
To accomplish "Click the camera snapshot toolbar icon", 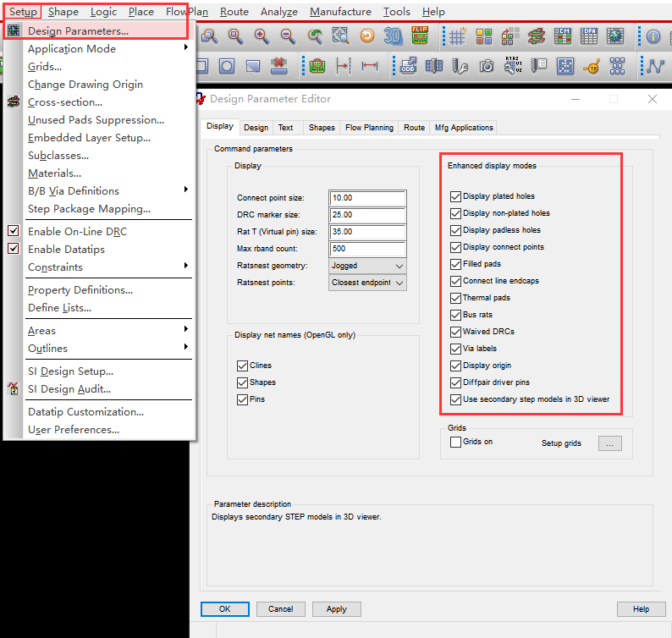I will coord(487,66).
